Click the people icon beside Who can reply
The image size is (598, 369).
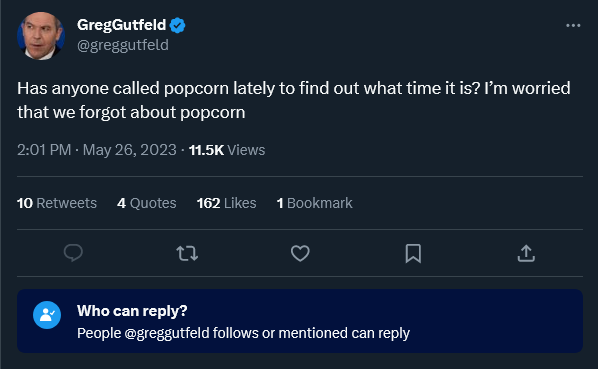pyautogui.click(x=47, y=315)
